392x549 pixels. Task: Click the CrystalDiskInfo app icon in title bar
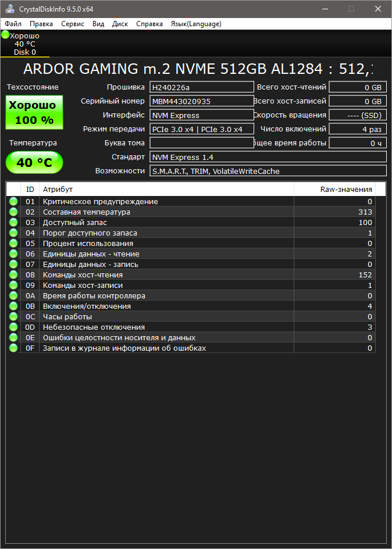(x=10, y=9)
